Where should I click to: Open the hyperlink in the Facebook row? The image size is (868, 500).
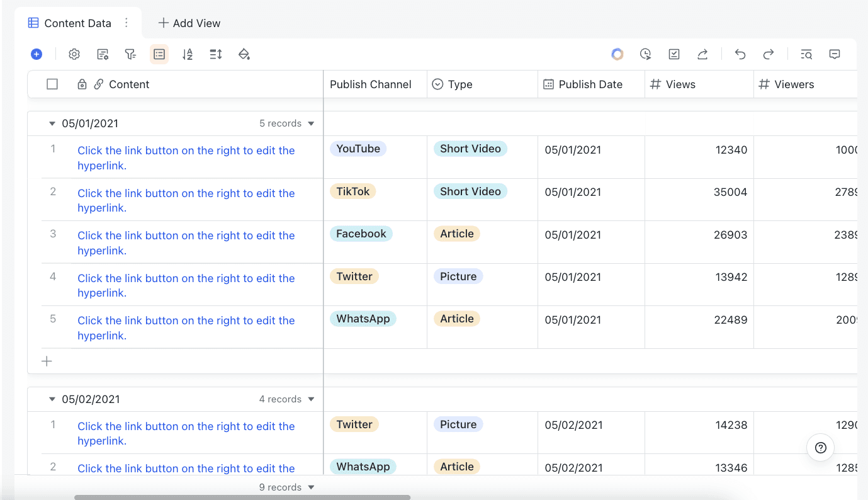pyautogui.click(x=186, y=243)
